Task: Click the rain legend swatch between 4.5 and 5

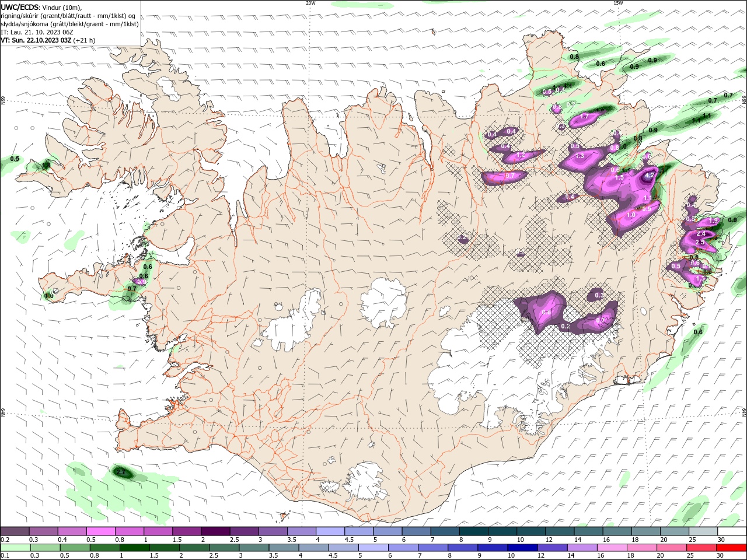Action: pos(343,548)
